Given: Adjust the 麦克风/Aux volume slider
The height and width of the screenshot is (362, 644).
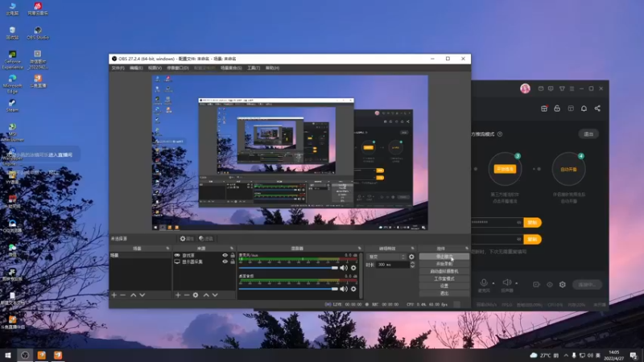Looking at the screenshot, I should coord(288,268).
